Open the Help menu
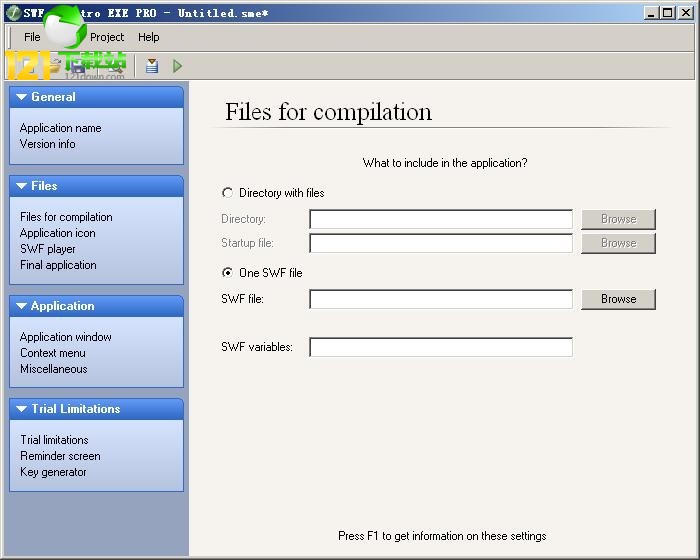The height and width of the screenshot is (560, 700). pos(148,37)
